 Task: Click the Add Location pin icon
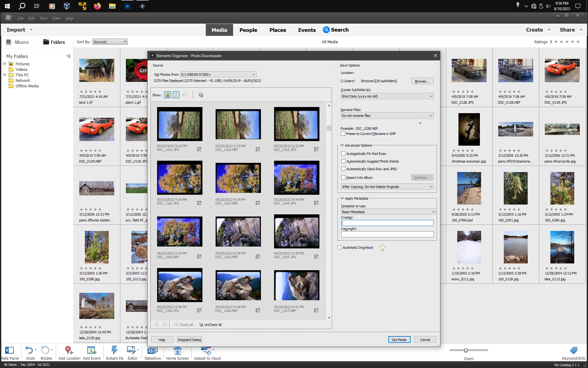point(69,350)
